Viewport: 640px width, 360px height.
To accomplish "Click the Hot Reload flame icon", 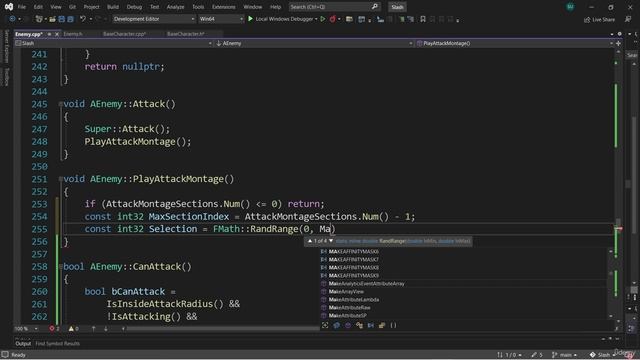I will [333, 19].
